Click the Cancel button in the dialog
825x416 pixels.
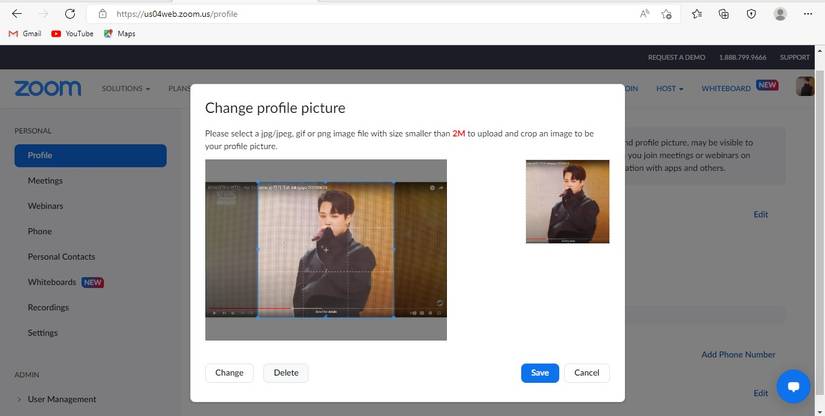coord(587,373)
